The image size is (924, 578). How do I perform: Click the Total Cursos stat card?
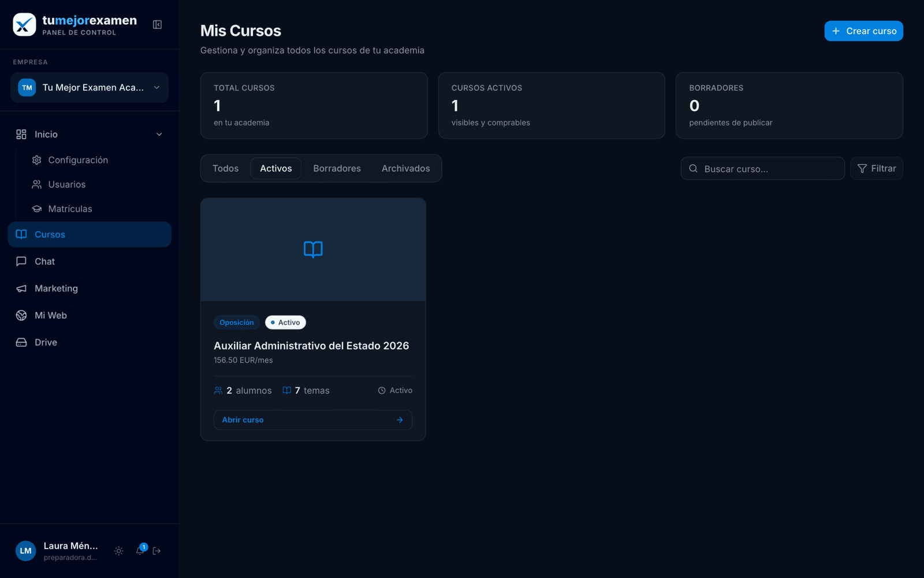pyautogui.click(x=314, y=105)
